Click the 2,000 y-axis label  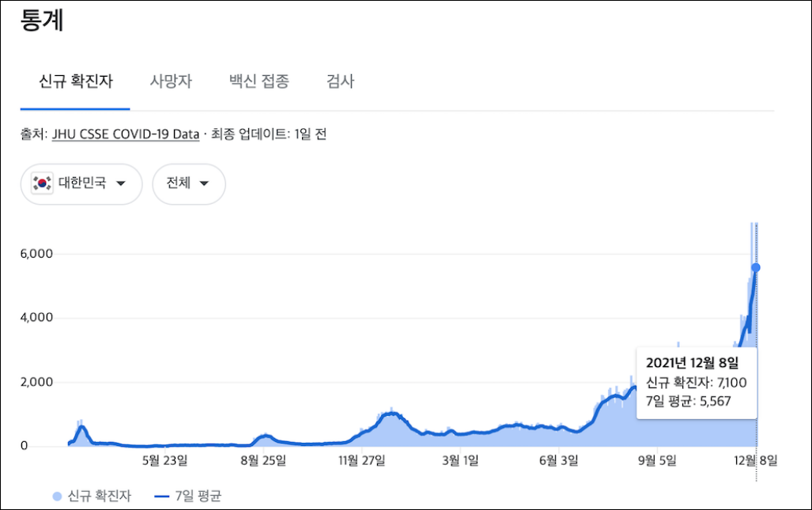coord(36,382)
